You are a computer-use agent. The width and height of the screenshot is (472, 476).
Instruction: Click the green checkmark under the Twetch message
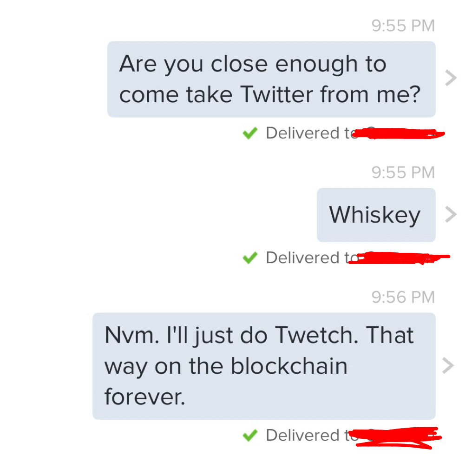pyautogui.click(x=250, y=436)
